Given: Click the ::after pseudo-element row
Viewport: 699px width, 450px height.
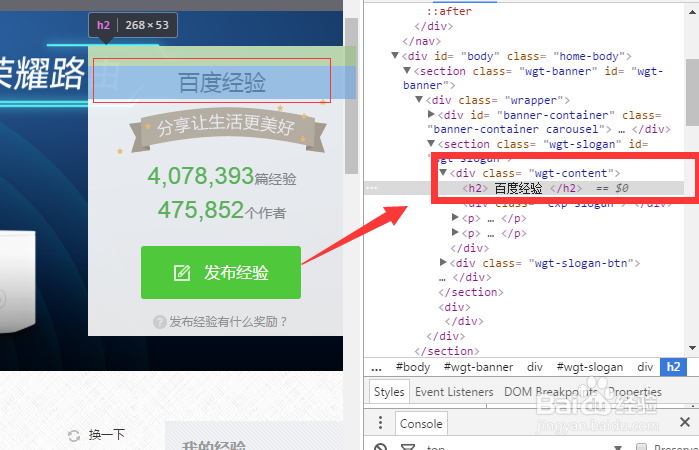Looking at the screenshot, I should 449,11.
